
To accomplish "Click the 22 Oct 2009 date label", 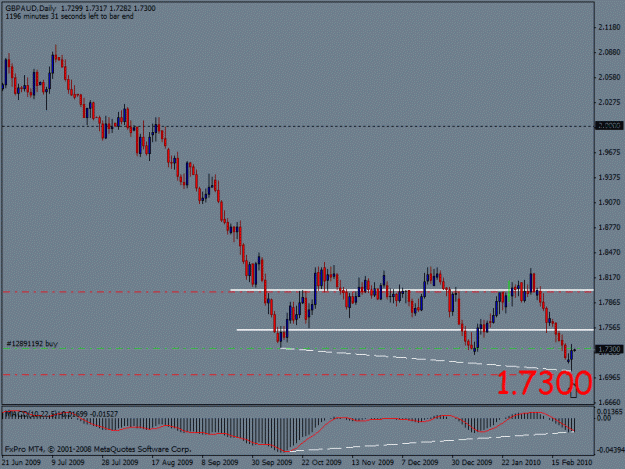I will click(322, 462).
